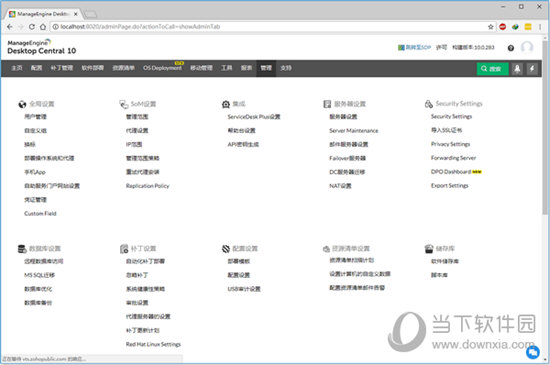The height and width of the screenshot is (365, 550).
Task: Click the patch settings section icon
Action: (124, 249)
